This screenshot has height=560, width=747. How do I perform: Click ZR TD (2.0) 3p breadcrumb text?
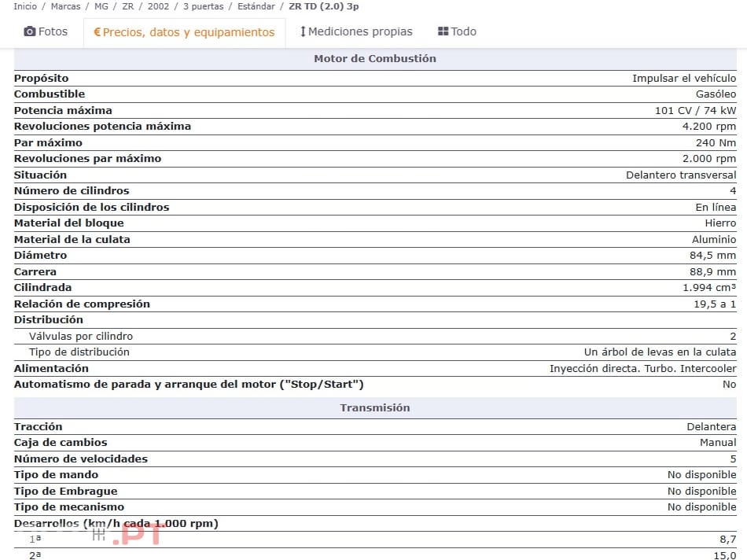coord(323,6)
